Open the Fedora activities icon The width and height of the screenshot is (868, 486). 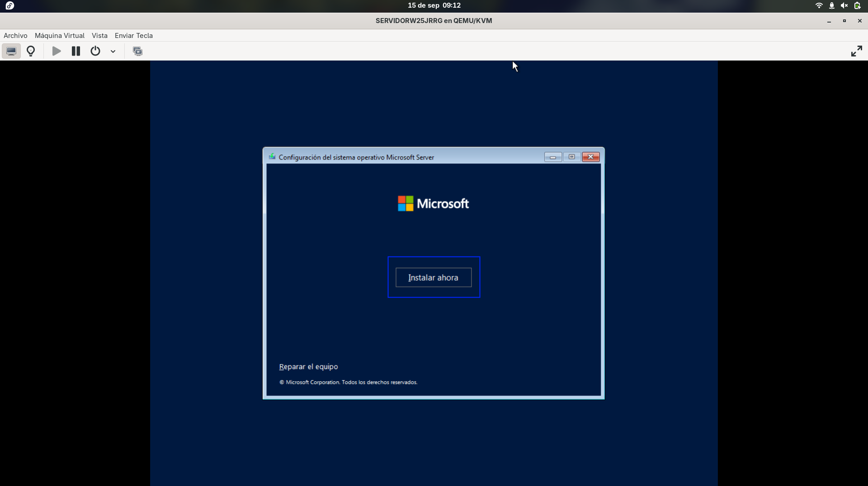coord(10,5)
